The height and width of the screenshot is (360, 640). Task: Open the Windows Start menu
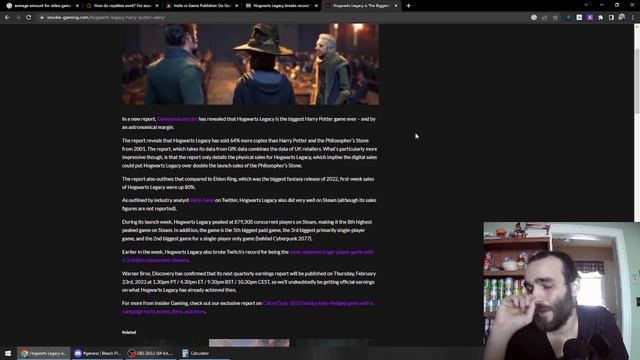tap(8, 353)
